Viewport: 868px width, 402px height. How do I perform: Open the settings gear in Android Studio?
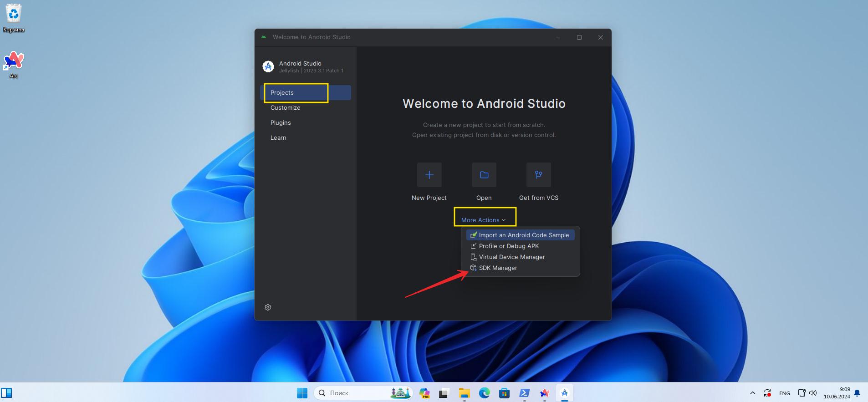(x=268, y=307)
